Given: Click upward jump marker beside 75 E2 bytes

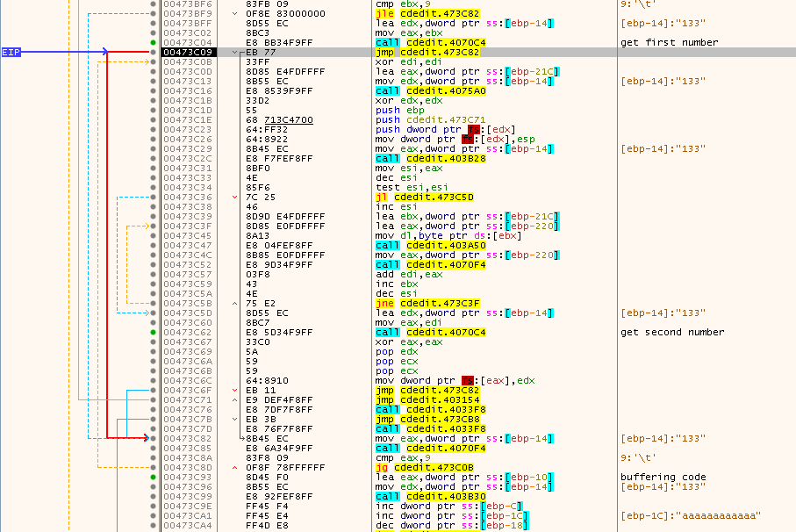Looking at the screenshot, I should tap(234, 303).
